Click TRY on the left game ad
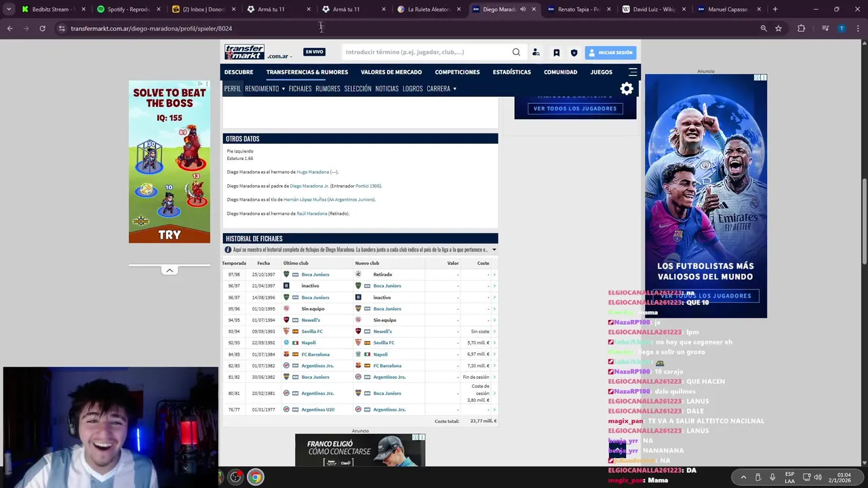Screen dimensions: 868x488 click(x=170, y=235)
